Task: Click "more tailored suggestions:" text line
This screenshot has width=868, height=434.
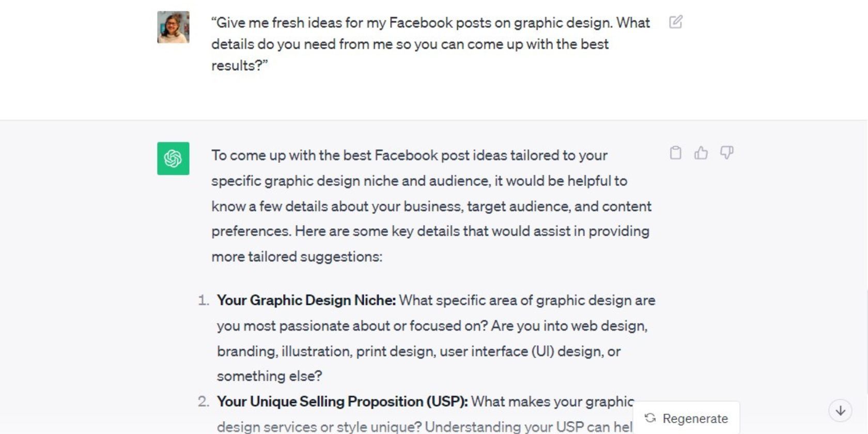Action: [297, 257]
